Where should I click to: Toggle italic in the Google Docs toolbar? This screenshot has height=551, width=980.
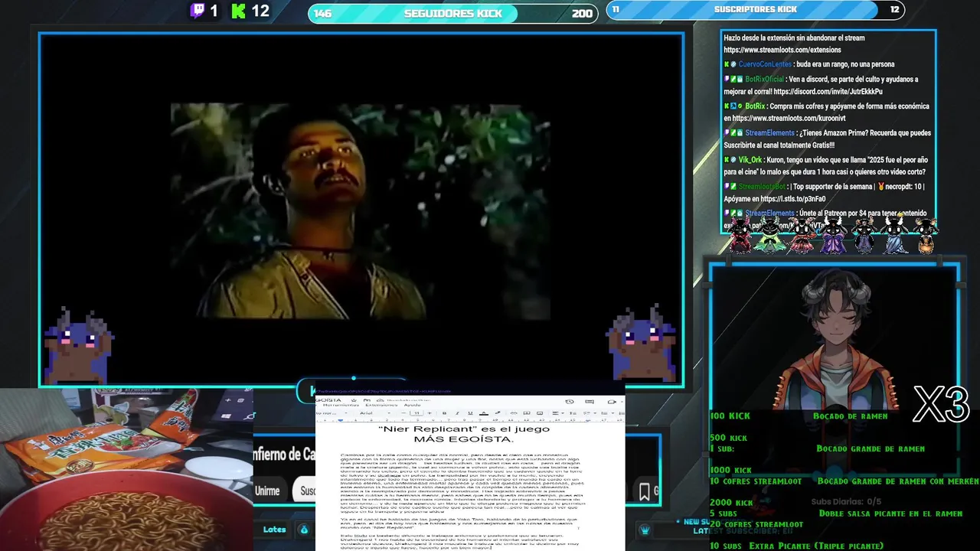coord(457,413)
